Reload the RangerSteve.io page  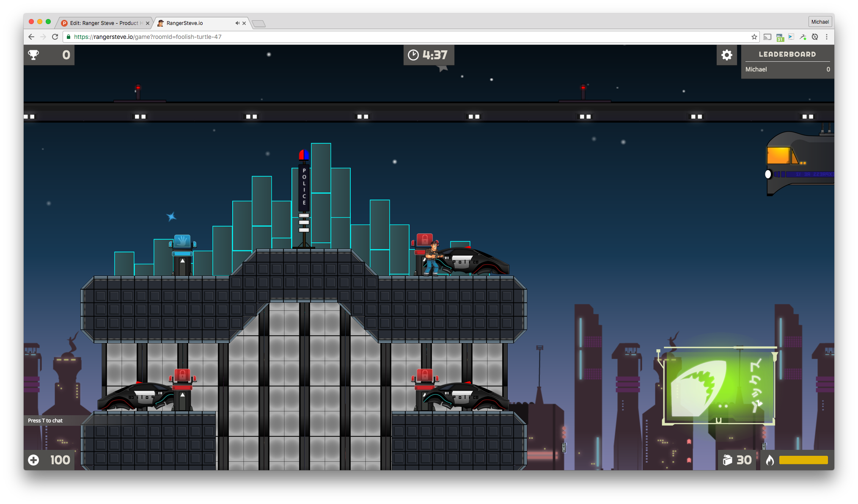pyautogui.click(x=55, y=37)
